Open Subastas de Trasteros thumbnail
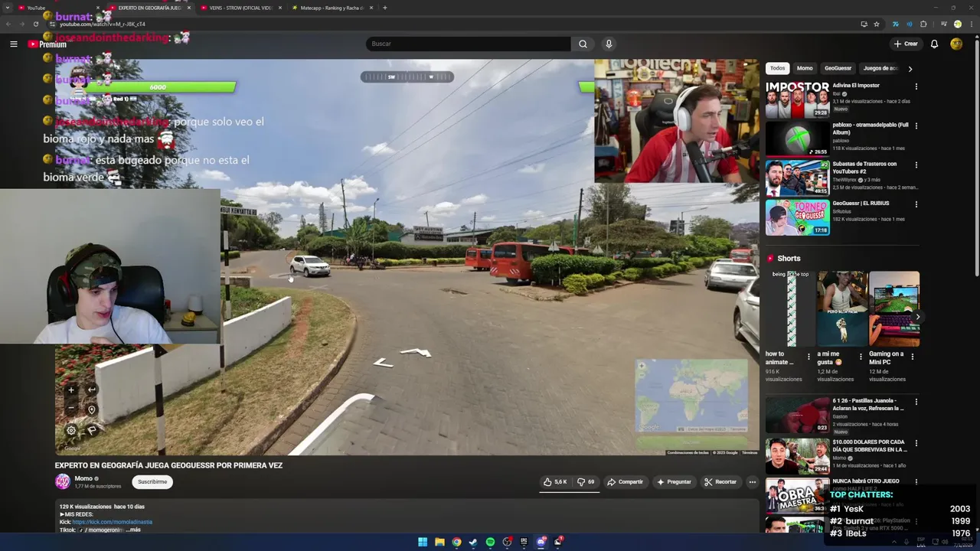Screen dimensions: 980x551 tap(797, 178)
